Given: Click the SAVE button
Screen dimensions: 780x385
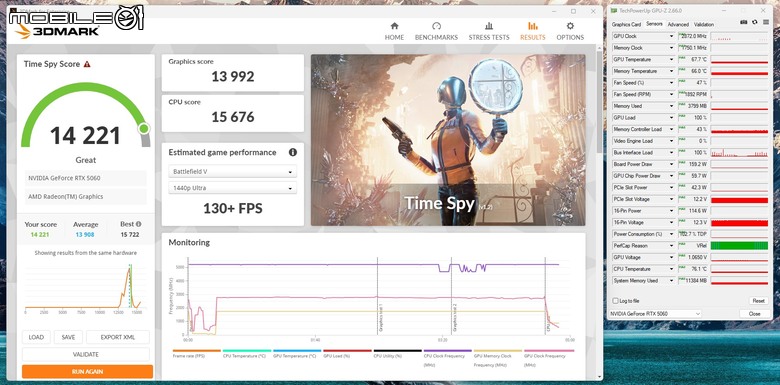Looking at the screenshot, I should coord(68,337).
